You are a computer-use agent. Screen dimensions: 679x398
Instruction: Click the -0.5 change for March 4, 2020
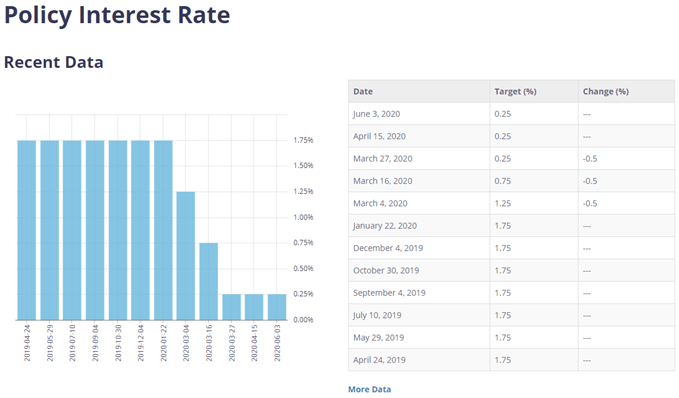(590, 204)
